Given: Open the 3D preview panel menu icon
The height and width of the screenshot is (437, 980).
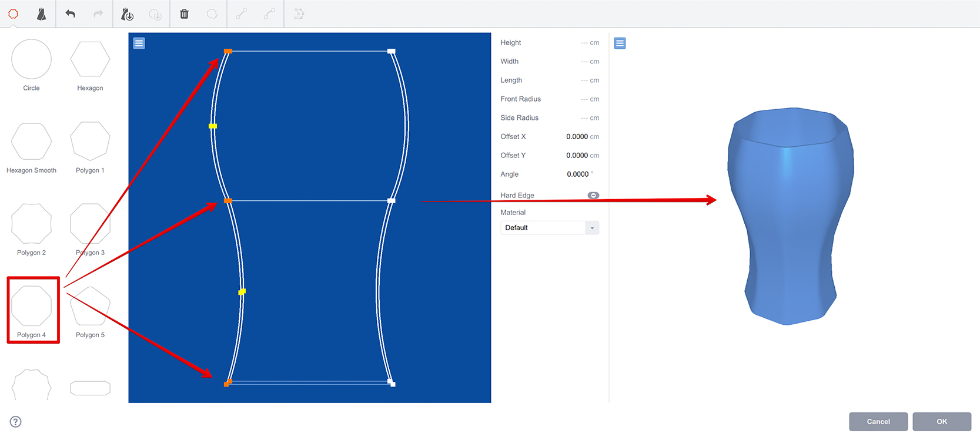Looking at the screenshot, I should 620,43.
